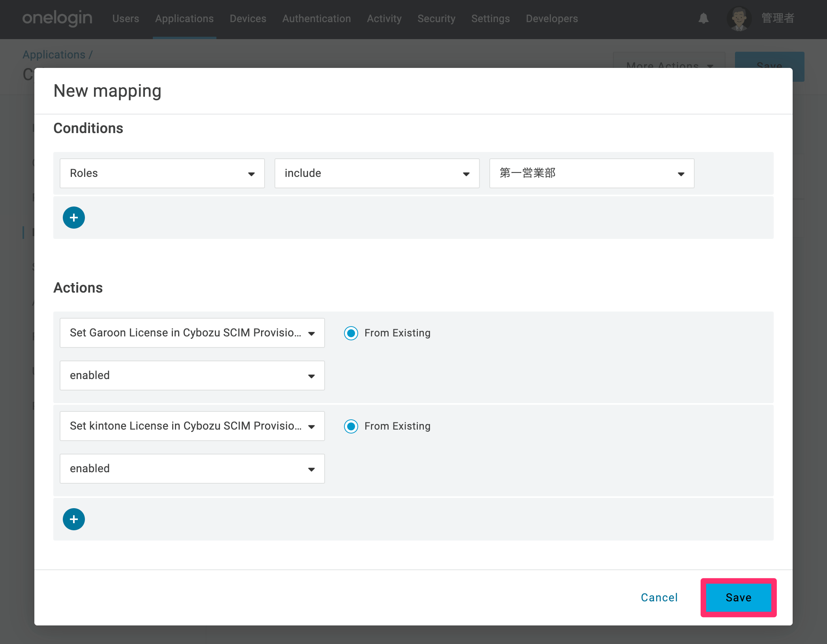Image resolution: width=827 pixels, height=644 pixels.
Task: Add a new condition with plus icon
Action: [74, 218]
